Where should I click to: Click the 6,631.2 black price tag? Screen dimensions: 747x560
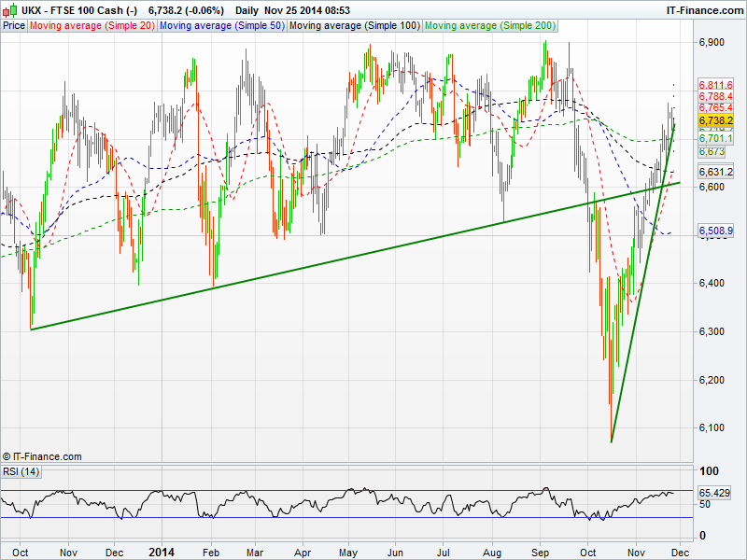click(716, 172)
